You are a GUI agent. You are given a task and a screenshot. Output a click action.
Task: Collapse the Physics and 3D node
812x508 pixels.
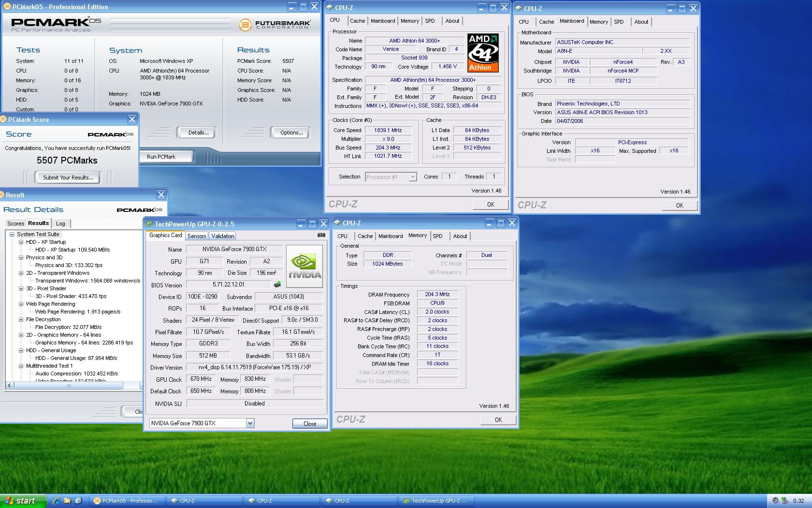[21, 257]
